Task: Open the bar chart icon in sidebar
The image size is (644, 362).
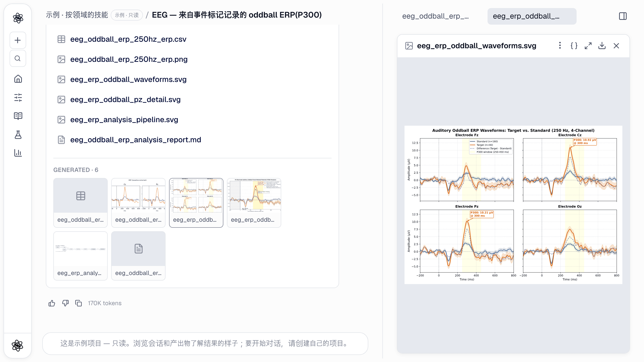Action: 18,153
